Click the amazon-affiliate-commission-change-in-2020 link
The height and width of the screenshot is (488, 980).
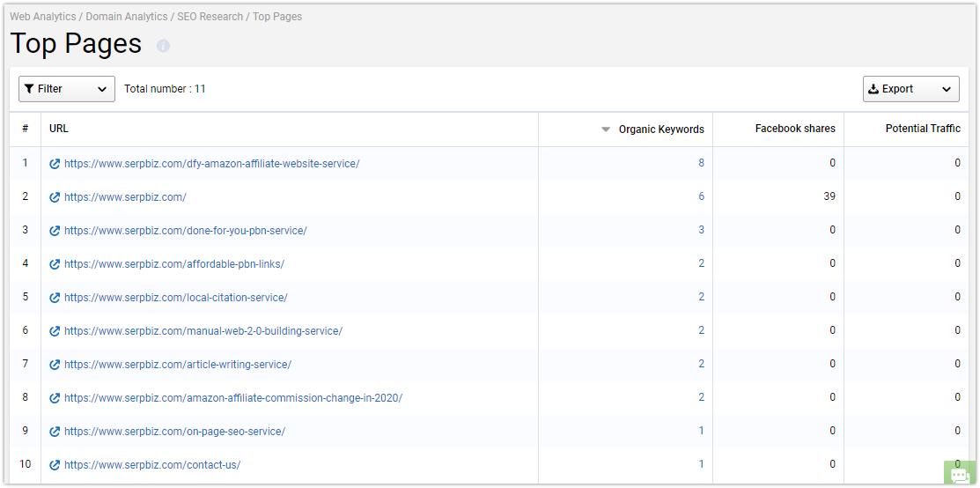pos(233,398)
